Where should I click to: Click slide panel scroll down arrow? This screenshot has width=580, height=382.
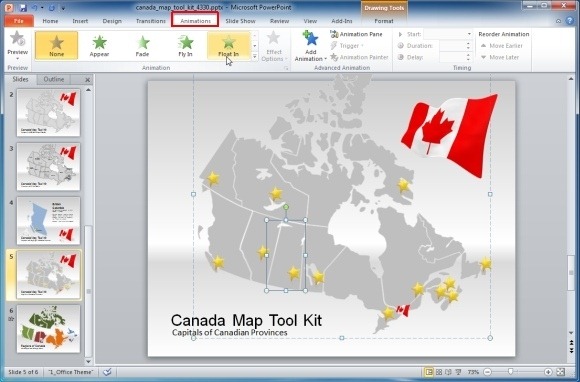point(88,361)
